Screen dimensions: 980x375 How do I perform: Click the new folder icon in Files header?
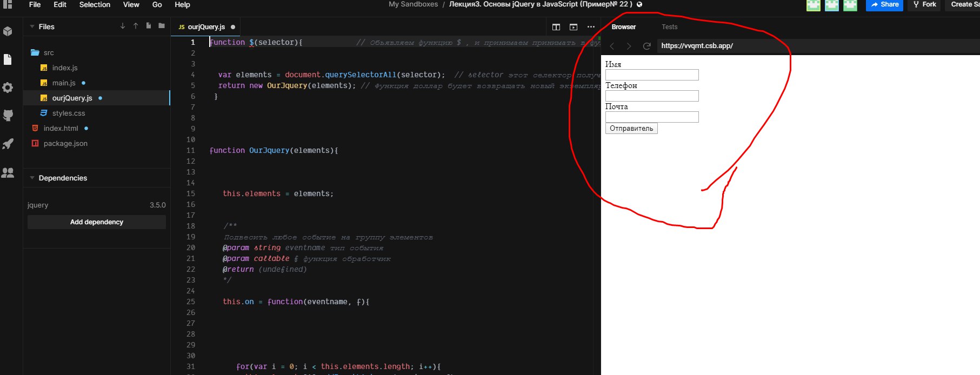[162, 26]
